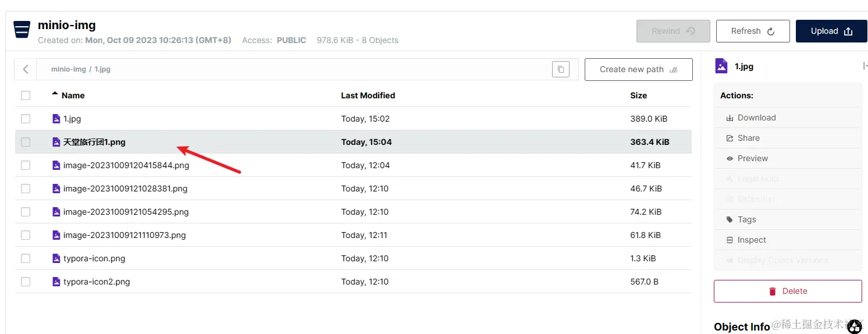Check the box for typora-icon2.png
The width and height of the screenshot is (868, 334).
26,282
